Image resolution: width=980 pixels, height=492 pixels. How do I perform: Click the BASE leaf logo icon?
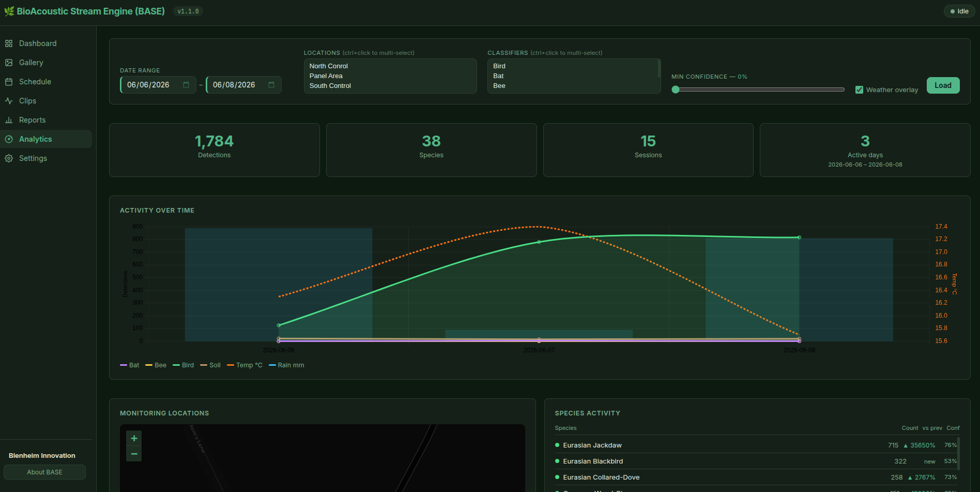point(9,11)
